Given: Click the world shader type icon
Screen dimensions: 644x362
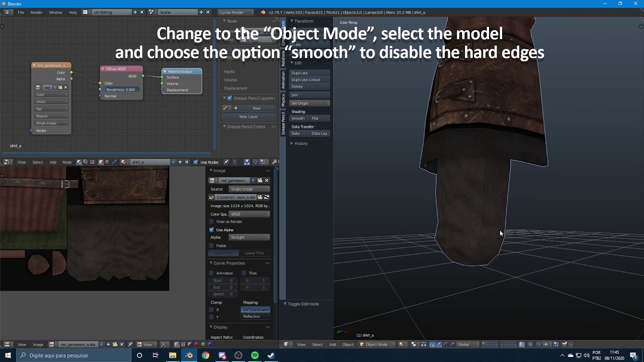Looking at the screenshot, I should (x=107, y=162).
